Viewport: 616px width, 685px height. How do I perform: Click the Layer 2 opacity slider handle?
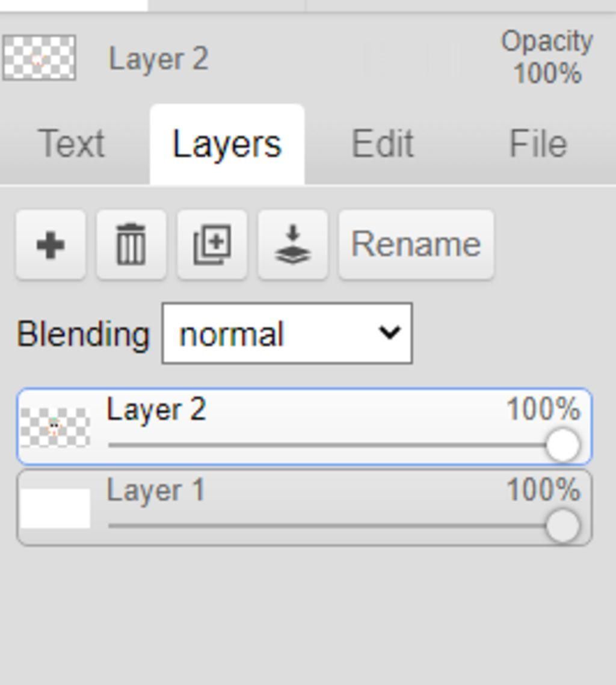tap(563, 445)
